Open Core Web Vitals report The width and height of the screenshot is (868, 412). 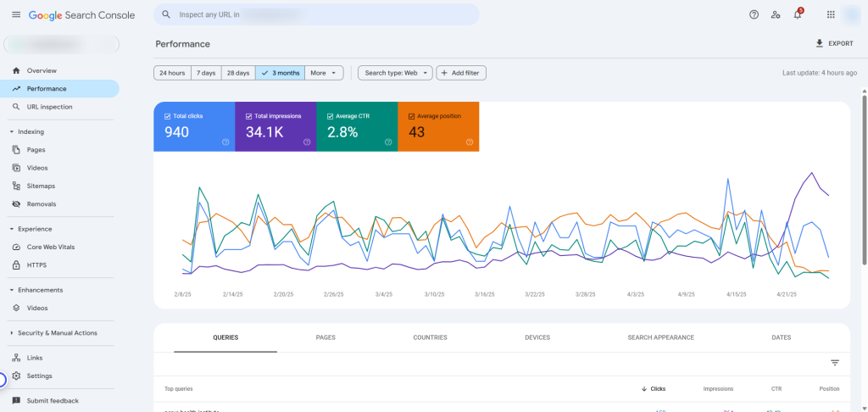pyautogui.click(x=50, y=247)
